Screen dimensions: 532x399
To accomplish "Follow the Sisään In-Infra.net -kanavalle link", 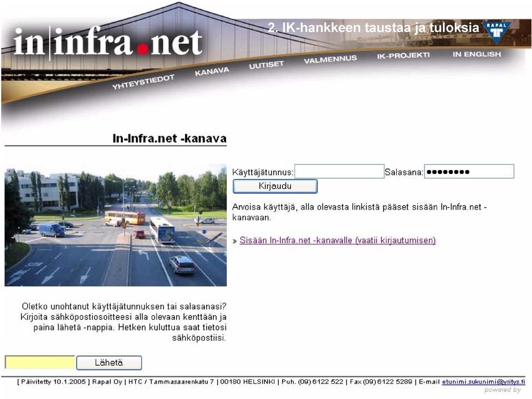I will coord(337,240).
